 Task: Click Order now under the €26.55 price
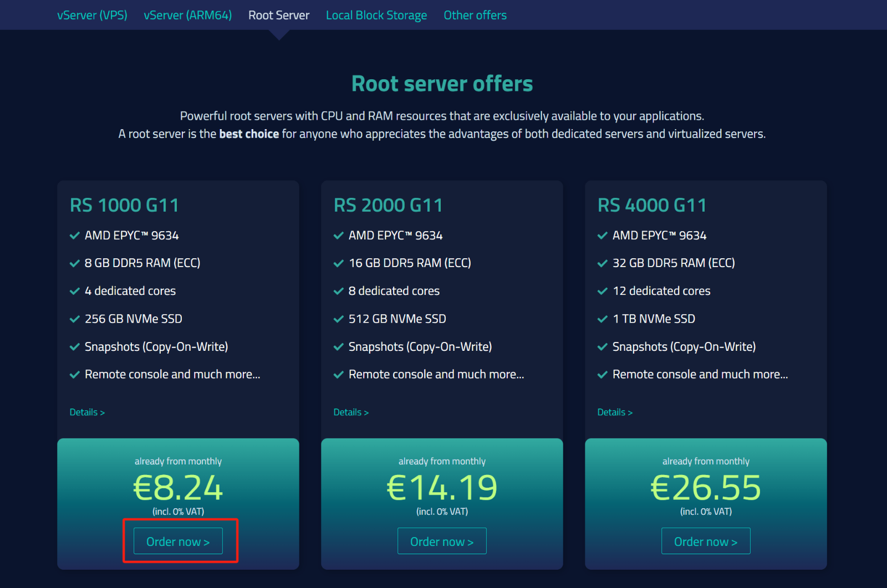pos(705,541)
